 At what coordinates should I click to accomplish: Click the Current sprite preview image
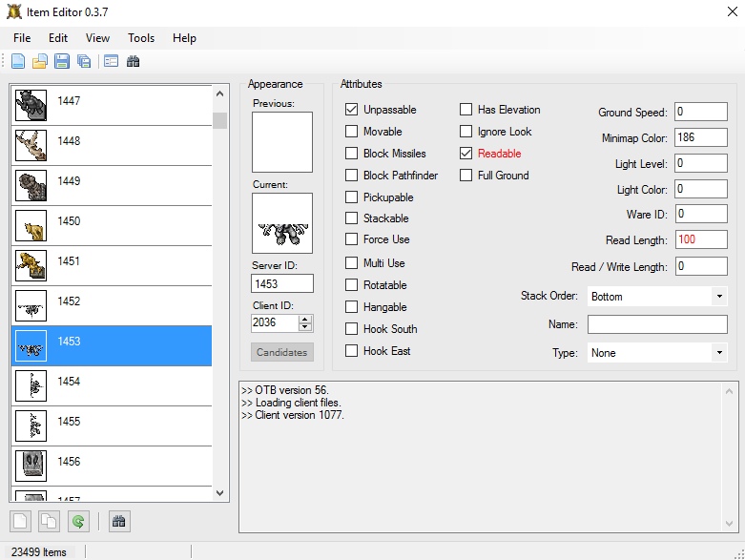click(x=282, y=223)
